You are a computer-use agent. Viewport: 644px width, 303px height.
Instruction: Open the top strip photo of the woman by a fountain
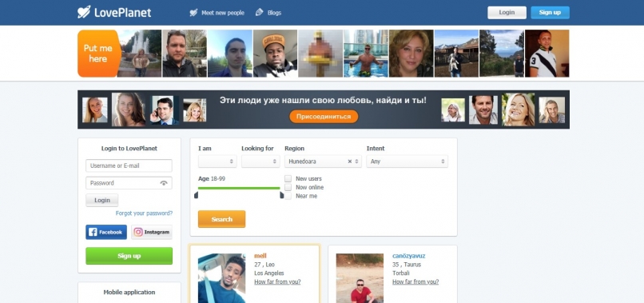coord(140,54)
